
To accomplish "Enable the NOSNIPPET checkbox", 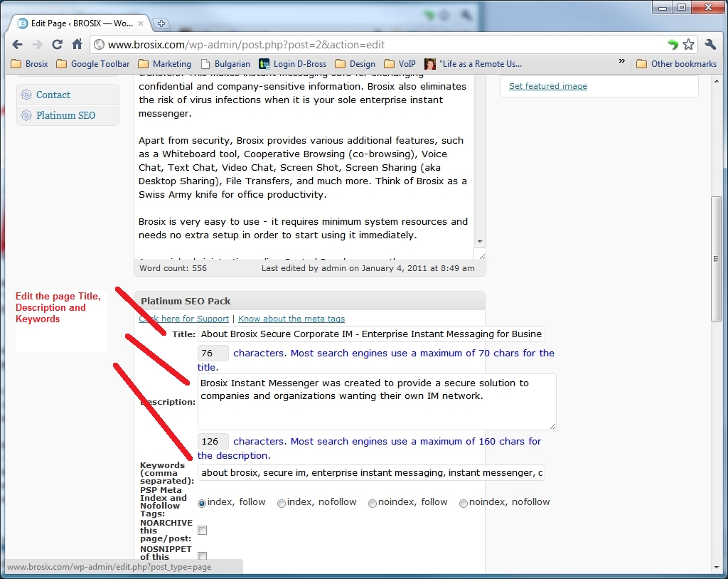I will click(x=203, y=556).
